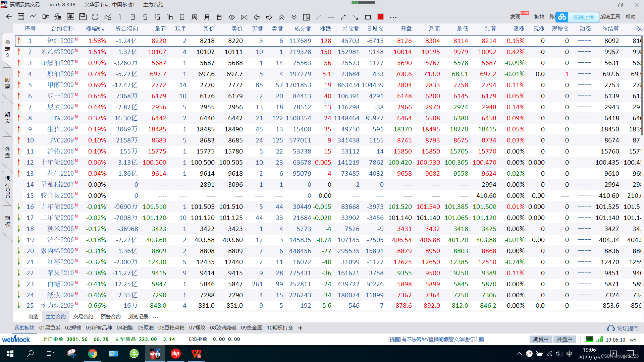Open Google Chrome from the taskbar
Screen dimensions: 644x362
[93, 354]
